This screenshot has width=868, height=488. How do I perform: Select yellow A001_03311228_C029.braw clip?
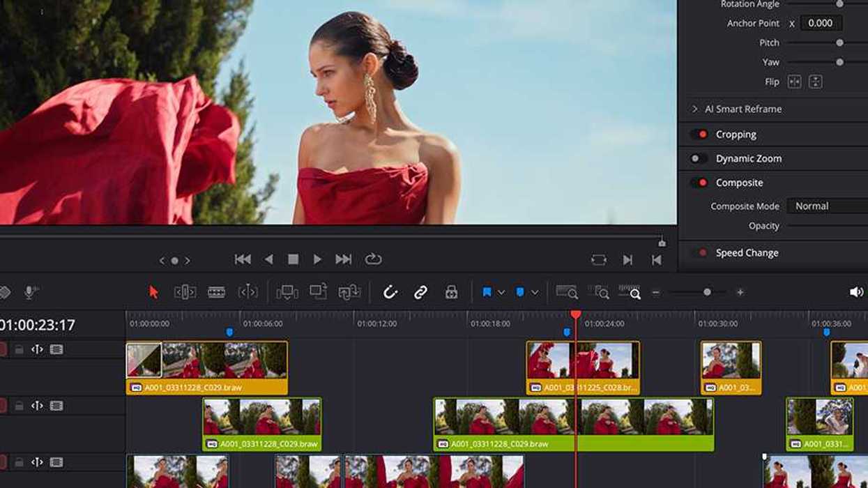click(x=206, y=368)
